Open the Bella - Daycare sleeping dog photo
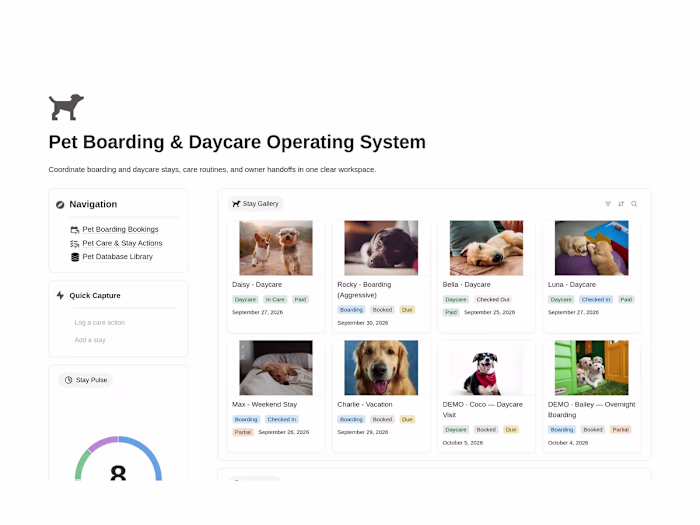Viewport: 700px width, 525px height. (486, 248)
